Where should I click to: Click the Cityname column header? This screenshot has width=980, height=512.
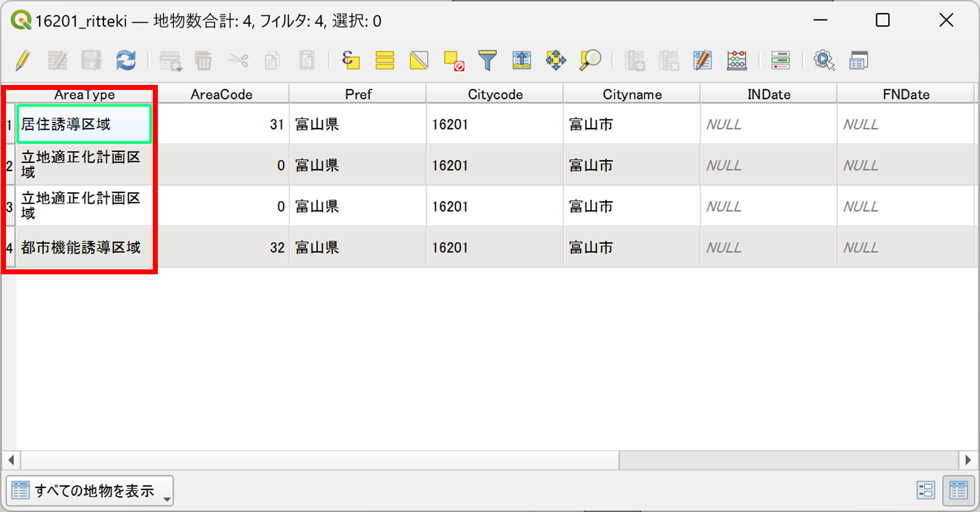click(x=632, y=94)
